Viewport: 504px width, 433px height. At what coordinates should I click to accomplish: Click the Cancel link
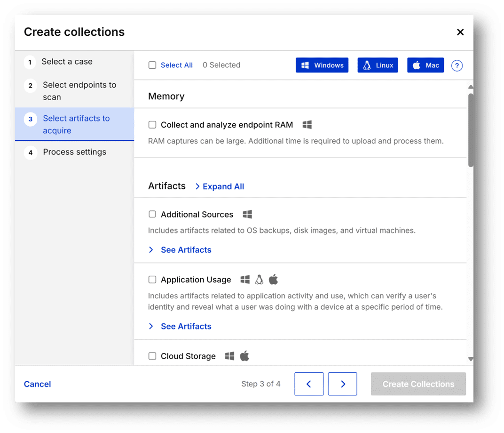click(x=37, y=384)
